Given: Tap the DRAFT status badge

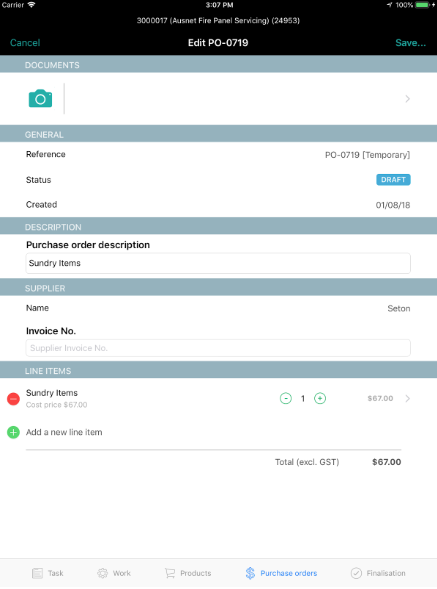Looking at the screenshot, I should point(393,180).
